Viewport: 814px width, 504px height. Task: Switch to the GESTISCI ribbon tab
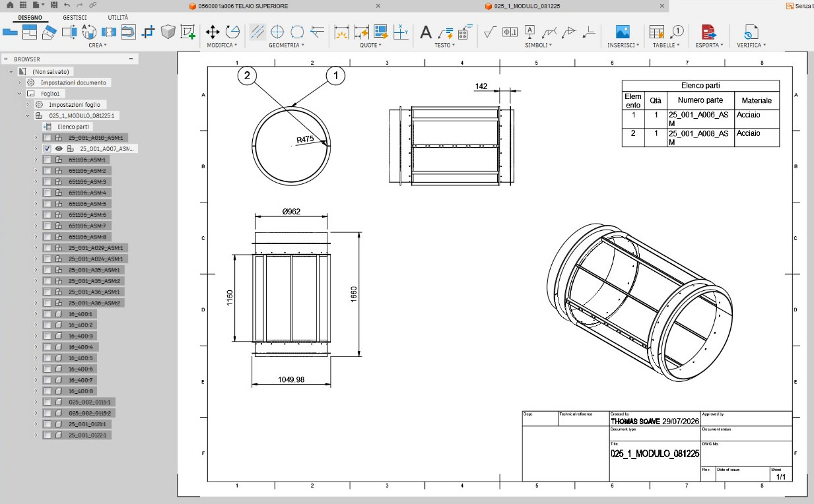click(x=75, y=17)
